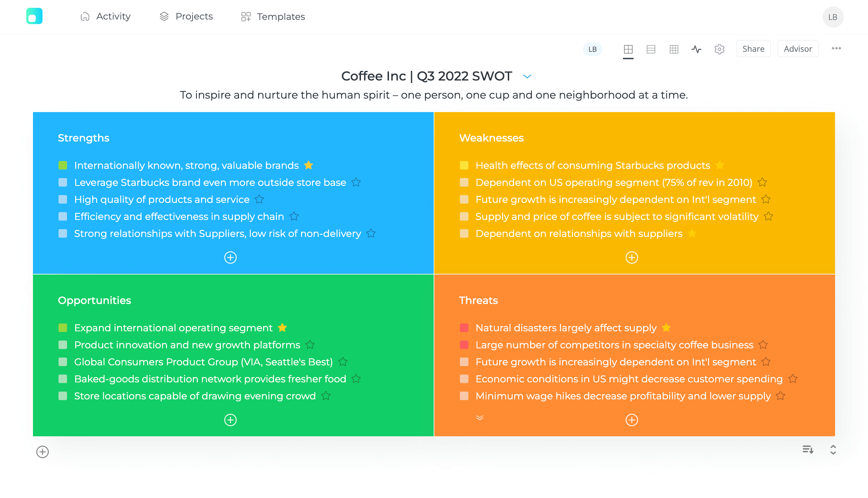Click the Projects navigation icon
The width and height of the screenshot is (868, 498).
(x=164, y=16)
